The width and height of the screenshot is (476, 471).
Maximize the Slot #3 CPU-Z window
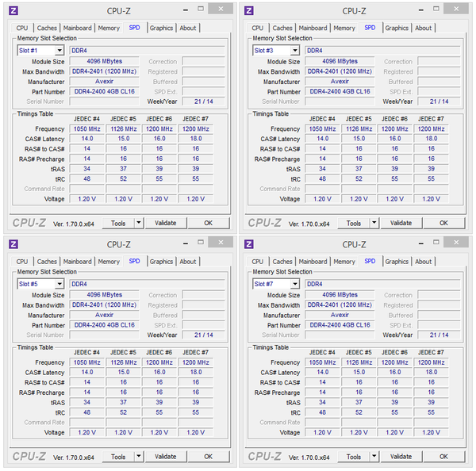point(436,9)
